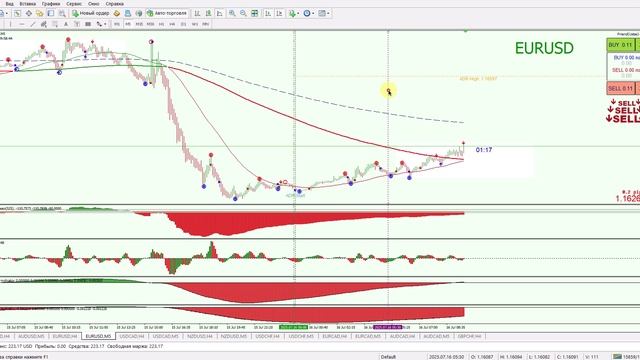Click the green BUY 0.11 button
This screenshot has height=360, width=640.
point(620,45)
